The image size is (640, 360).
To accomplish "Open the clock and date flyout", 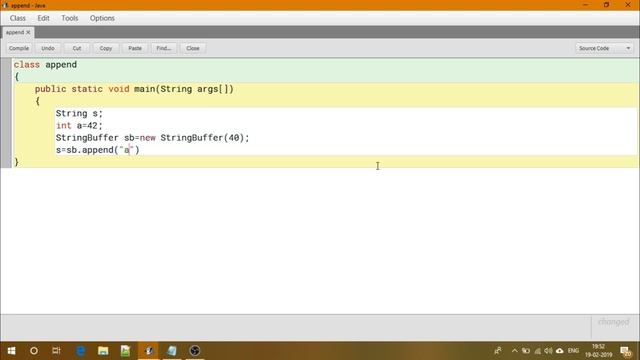I will pos(599,351).
